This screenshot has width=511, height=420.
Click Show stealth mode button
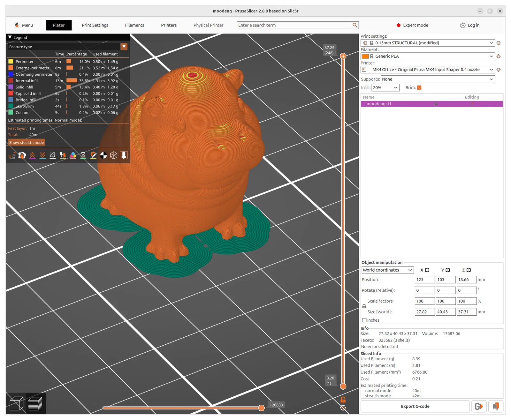(27, 143)
